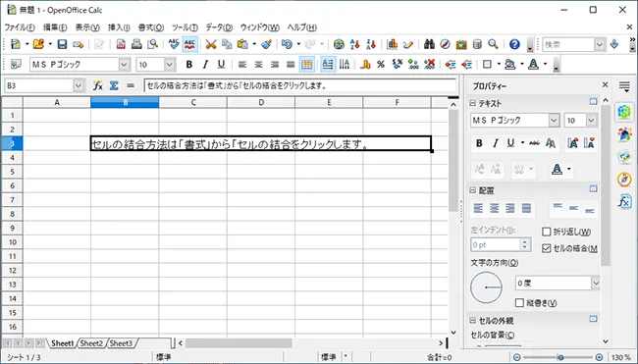Open the 編集 menu
This screenshot has height=364, width=638.
click(55, 27)
